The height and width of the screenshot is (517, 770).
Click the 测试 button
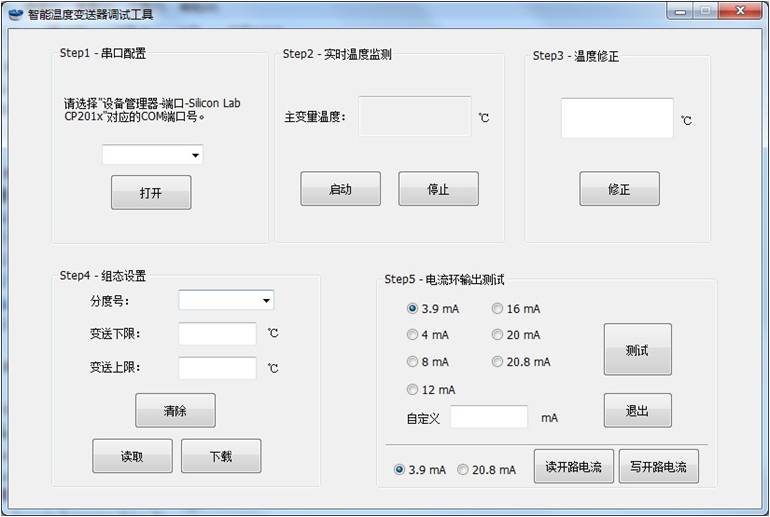click(637, 349)
